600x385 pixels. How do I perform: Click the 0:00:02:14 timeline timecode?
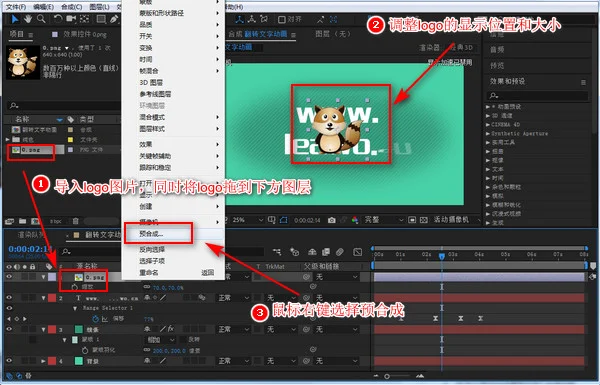(x=30, y=249)
